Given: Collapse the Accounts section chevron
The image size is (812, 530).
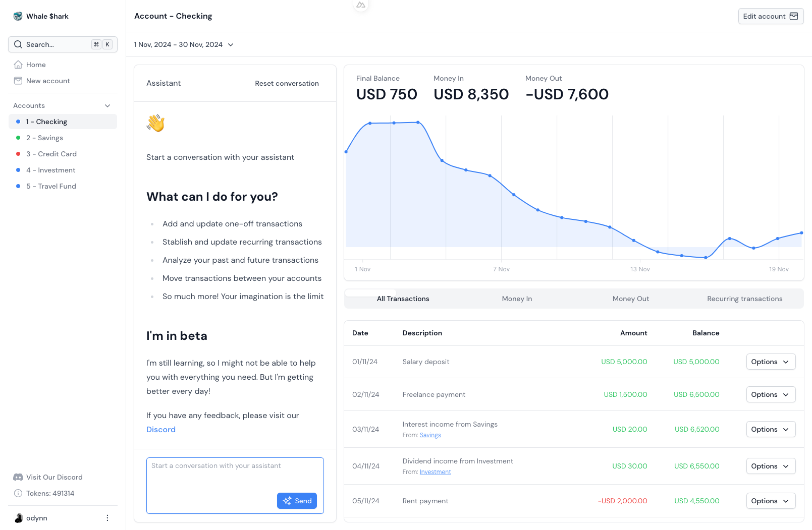Looking at the screenshot, I should (x=107, y=105).
